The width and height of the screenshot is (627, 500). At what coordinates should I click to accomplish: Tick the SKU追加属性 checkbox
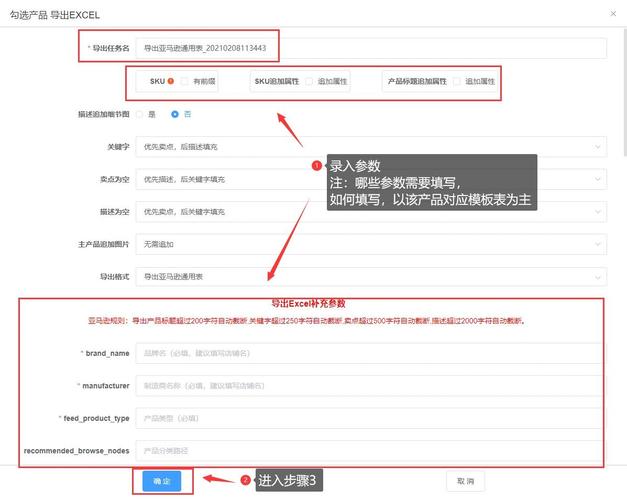pos(310,81)
